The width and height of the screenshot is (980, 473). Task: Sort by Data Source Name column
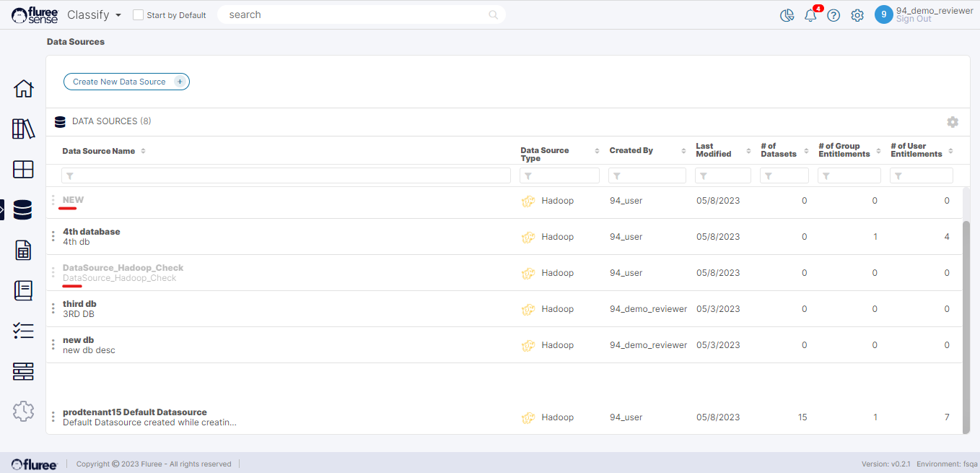[143, 151]
